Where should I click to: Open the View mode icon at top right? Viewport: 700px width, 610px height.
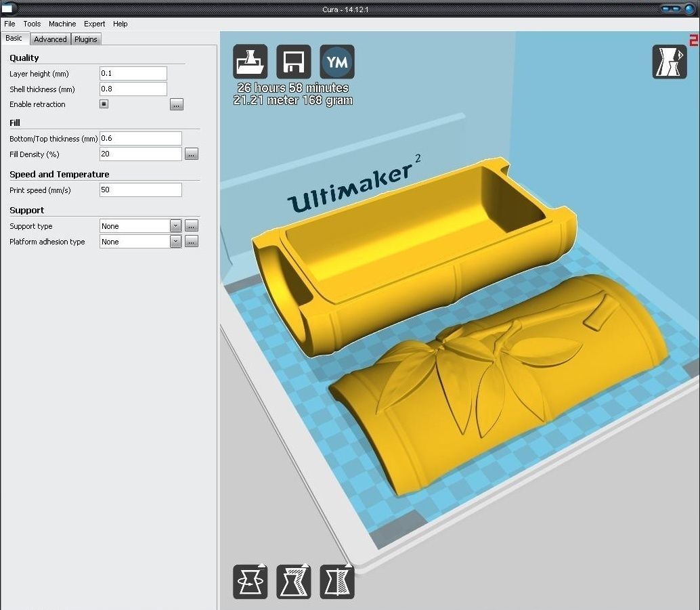(x=669, y=62)
